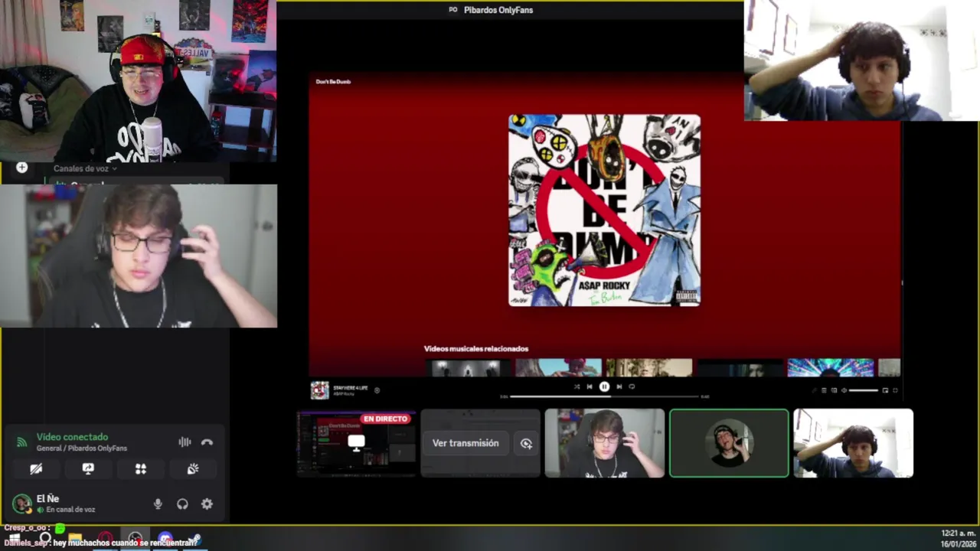Screen dimensions: 980x551
Task: Open the Spotify miniplayer icon
Action: click(x=885, y=390)
